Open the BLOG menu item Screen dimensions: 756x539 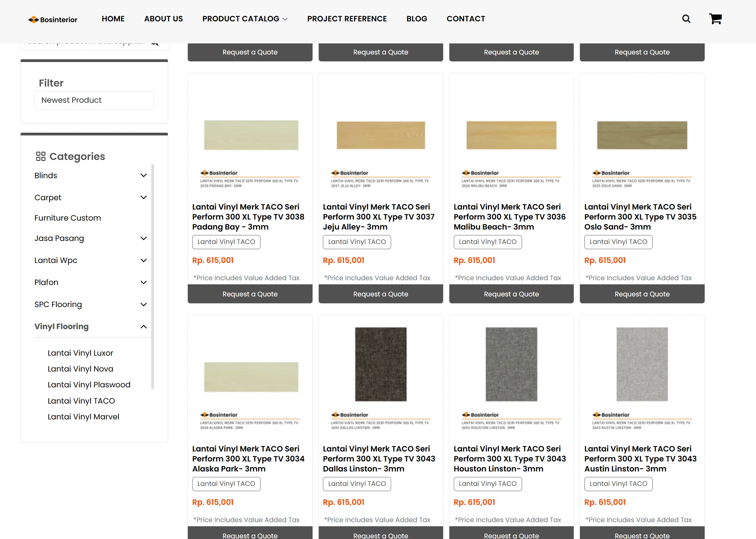[417, 19]
